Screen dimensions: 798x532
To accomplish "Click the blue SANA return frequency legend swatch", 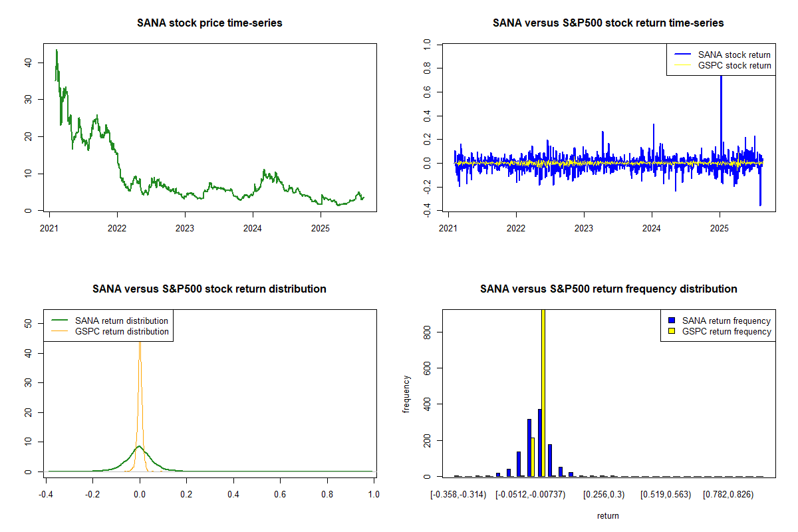I will coord(672,321).
